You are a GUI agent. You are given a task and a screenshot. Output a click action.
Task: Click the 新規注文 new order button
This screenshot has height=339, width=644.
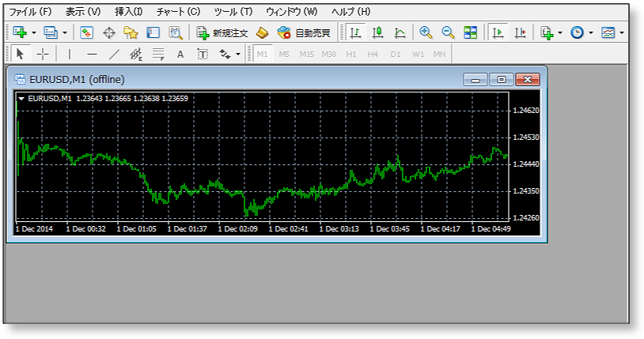pyautogui.click(x=222, y=32)
